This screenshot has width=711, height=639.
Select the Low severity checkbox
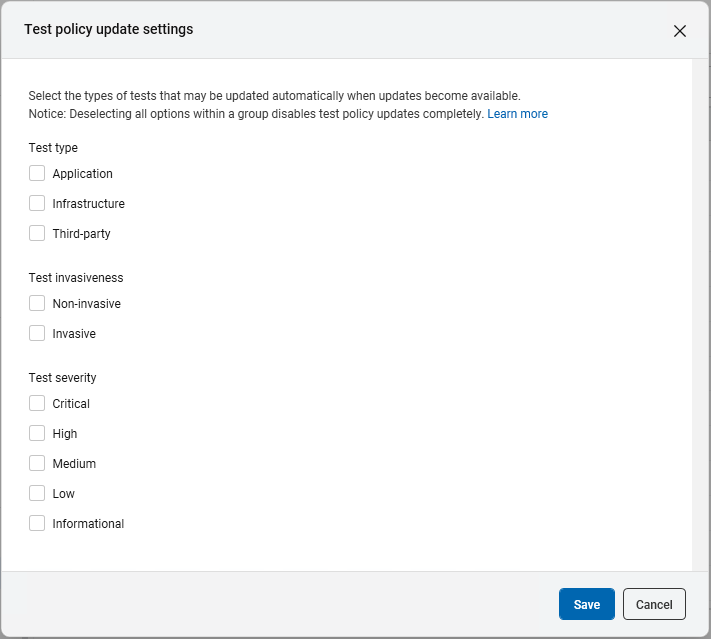37,494
